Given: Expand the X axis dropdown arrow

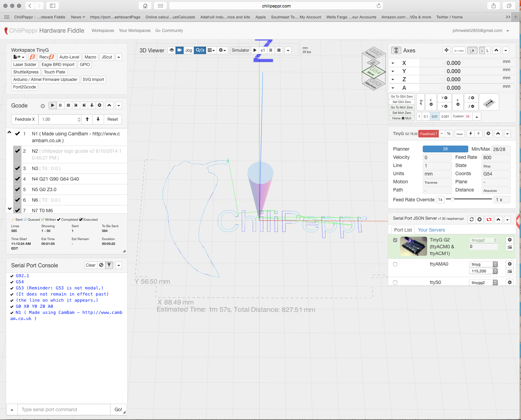Looking at the screenshot, I should click(x=393, y=63).
